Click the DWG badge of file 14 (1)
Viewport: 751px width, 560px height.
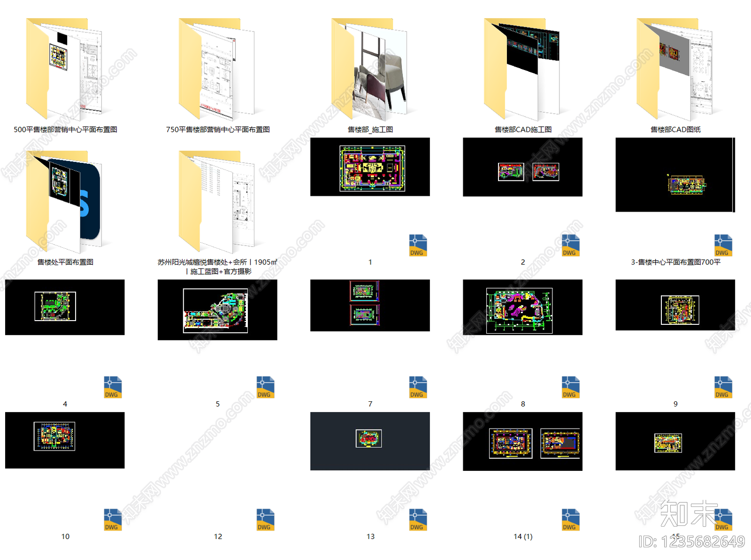pos(570,520)
